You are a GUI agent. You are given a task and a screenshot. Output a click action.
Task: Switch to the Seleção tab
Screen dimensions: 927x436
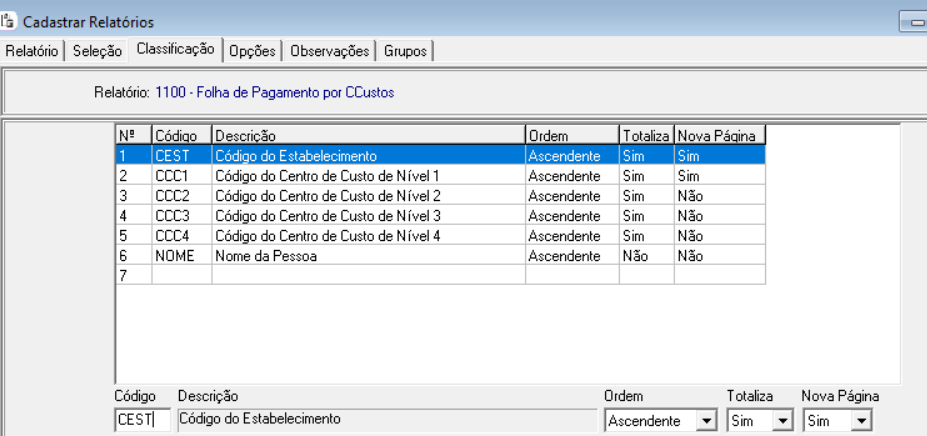98,51
